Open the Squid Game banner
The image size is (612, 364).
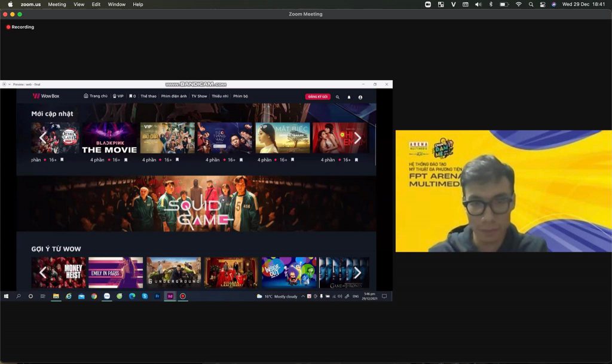(x=196, y=204)
